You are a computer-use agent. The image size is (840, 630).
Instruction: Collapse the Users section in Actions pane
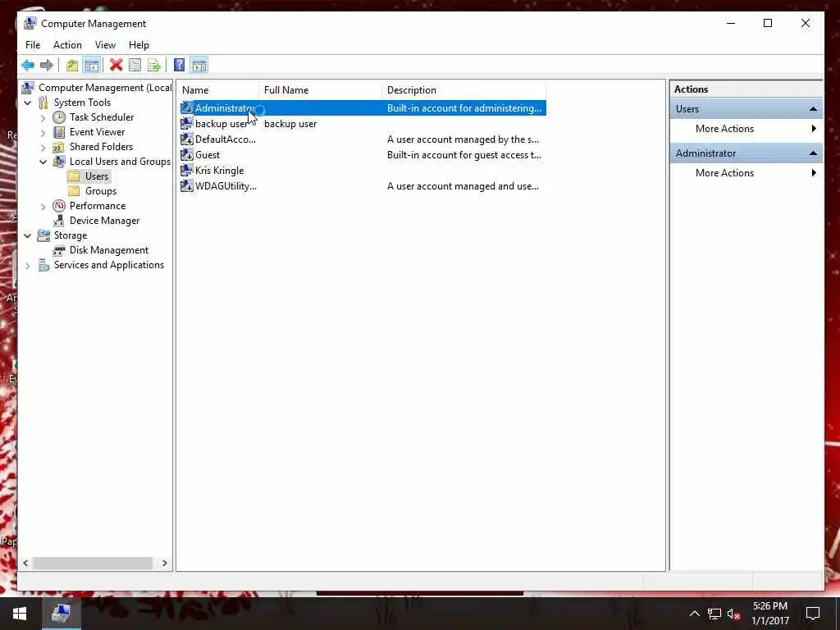(x=813, y=109)
